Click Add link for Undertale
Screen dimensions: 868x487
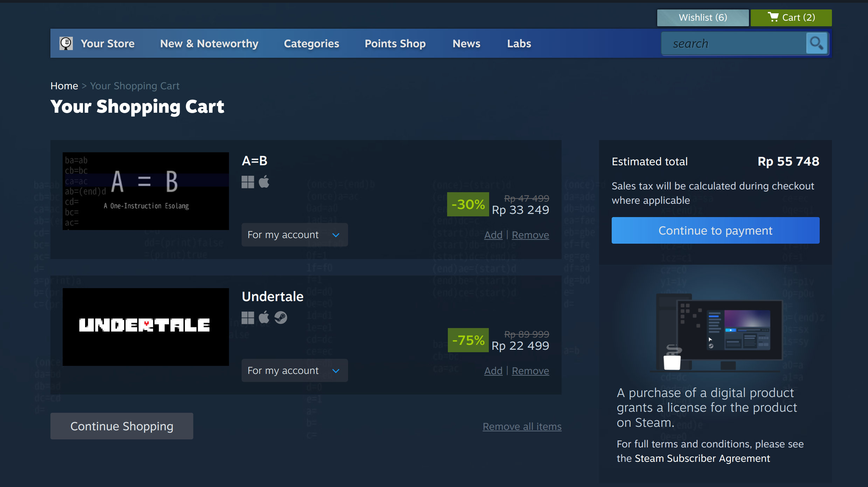pyautogui.click(x=493, y=371)
